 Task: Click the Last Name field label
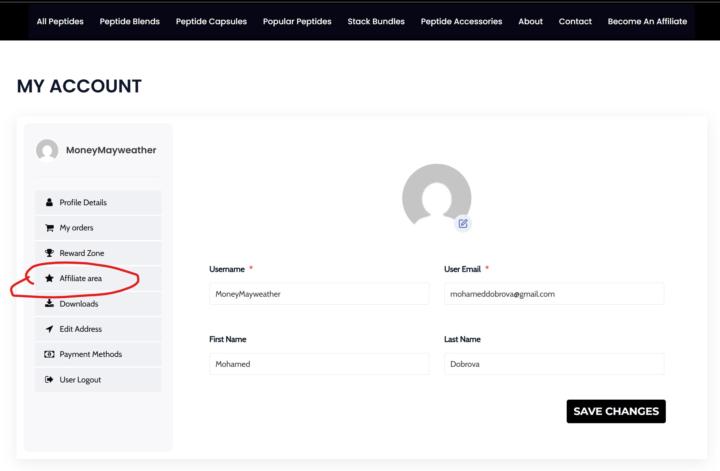(462, 339)
